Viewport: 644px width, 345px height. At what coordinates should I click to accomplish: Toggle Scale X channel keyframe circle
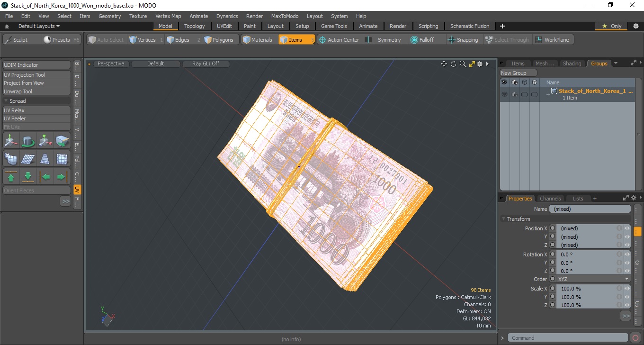(x=553, y=289)
